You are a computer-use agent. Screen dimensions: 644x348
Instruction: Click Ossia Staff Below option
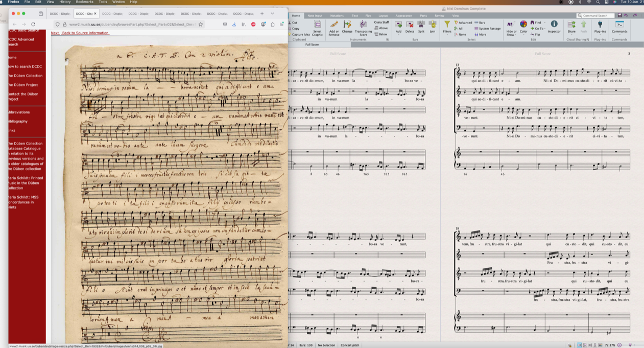381,34
